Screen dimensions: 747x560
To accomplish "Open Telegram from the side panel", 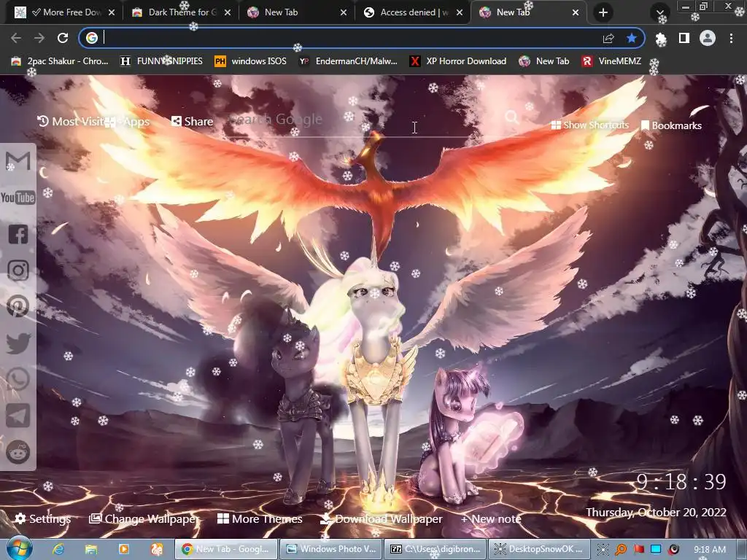I will [18, 415].
